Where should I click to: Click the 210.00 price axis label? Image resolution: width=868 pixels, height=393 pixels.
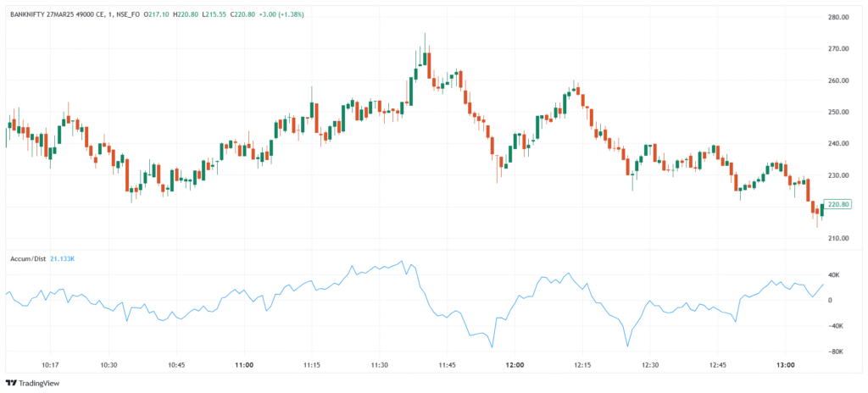(839, 239)
